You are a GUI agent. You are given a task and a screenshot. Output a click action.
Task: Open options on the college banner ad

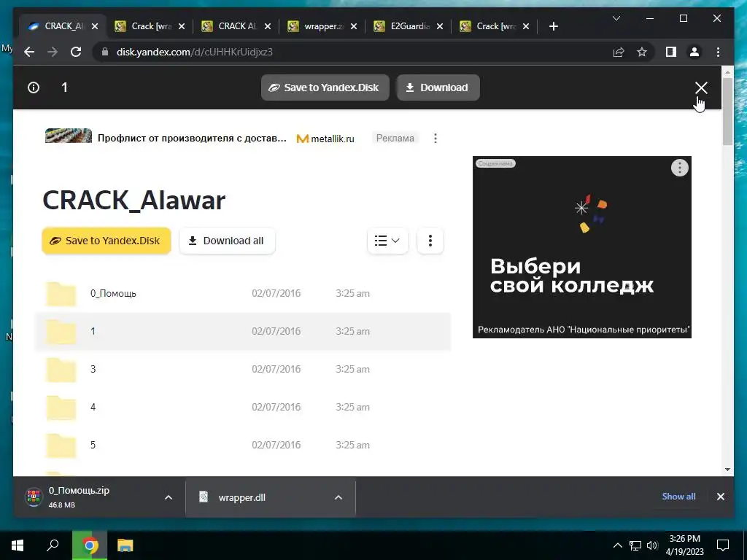(679, 168)
